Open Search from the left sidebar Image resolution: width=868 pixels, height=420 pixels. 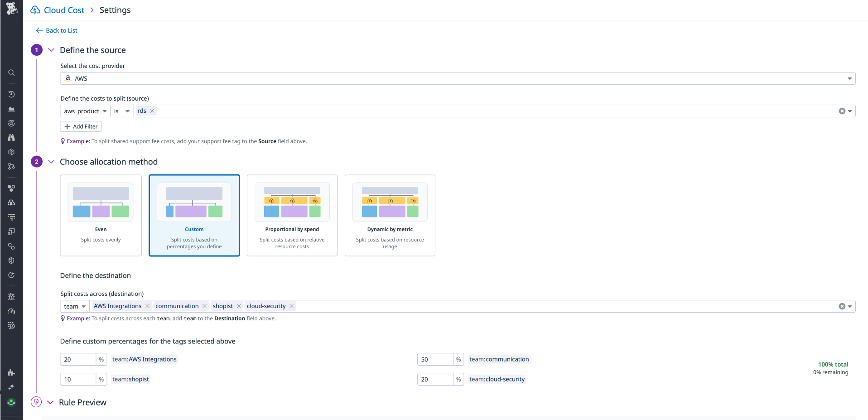(11, 72)
